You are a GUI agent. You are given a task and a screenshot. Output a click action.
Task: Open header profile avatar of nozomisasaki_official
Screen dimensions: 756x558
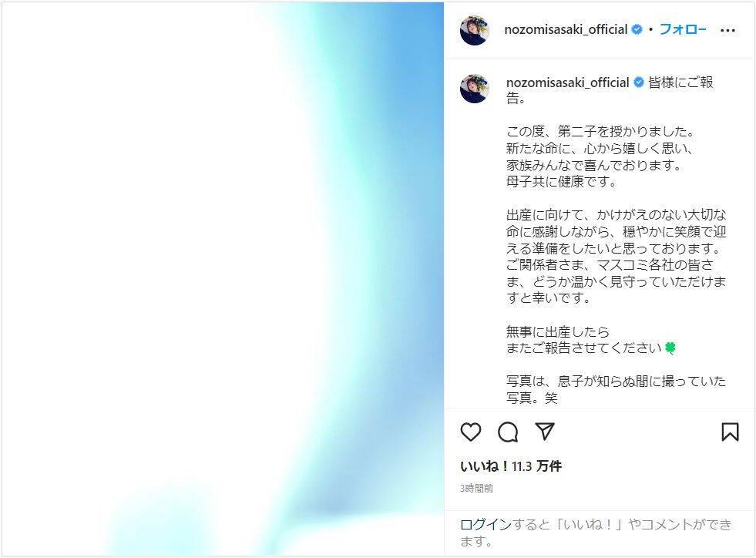(475, 30)
